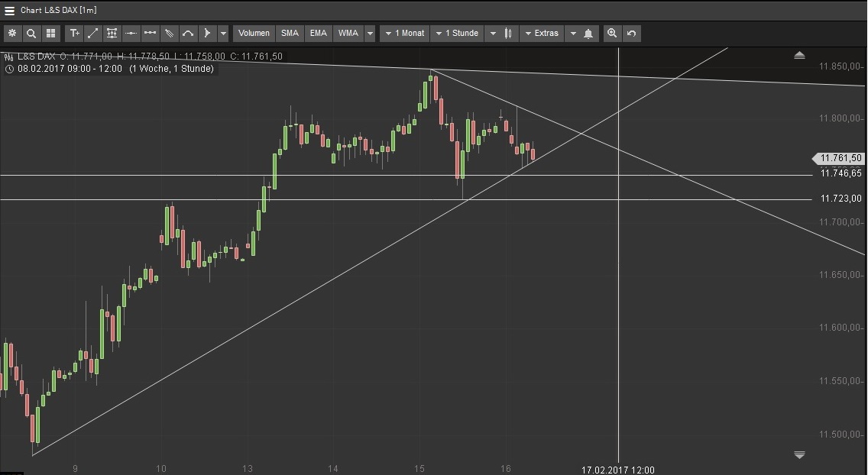868x475 pixels.
Task: Select the horizontal line marker tool
Action: (131, 33)
